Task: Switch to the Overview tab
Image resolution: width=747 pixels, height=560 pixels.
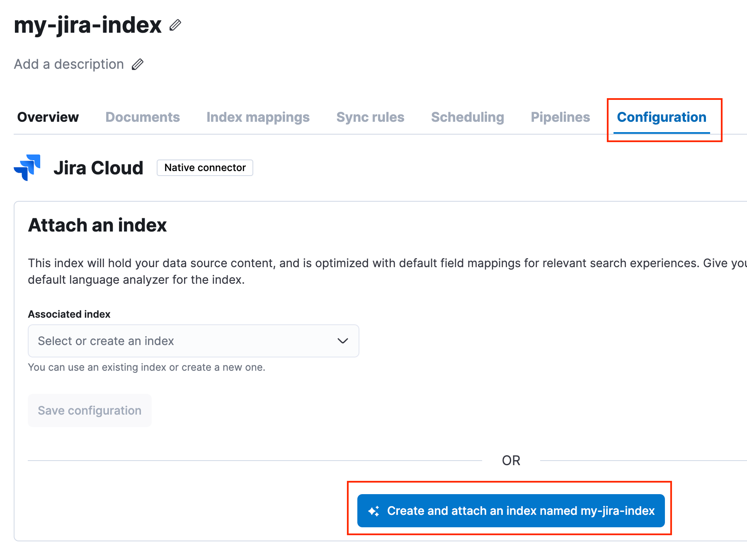Action: click(x=48, y=117)
